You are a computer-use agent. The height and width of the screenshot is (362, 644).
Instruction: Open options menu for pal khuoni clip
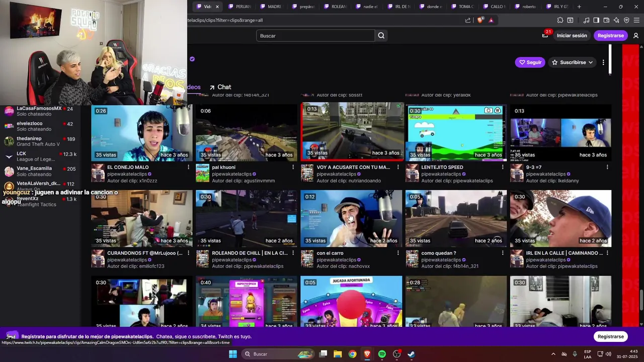pos(293,167)
